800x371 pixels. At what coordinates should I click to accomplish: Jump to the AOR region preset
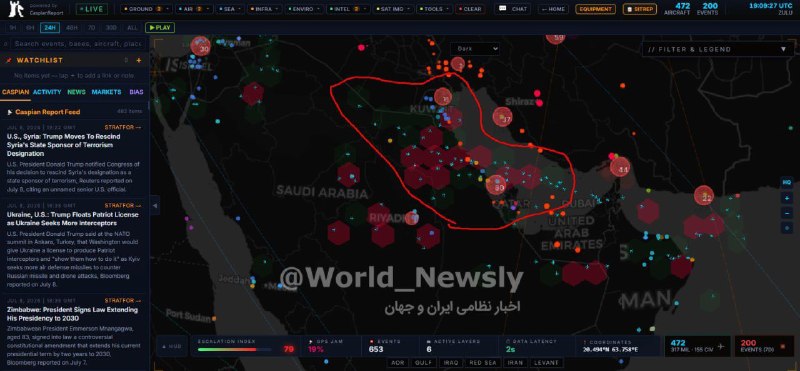pos(398,363)
